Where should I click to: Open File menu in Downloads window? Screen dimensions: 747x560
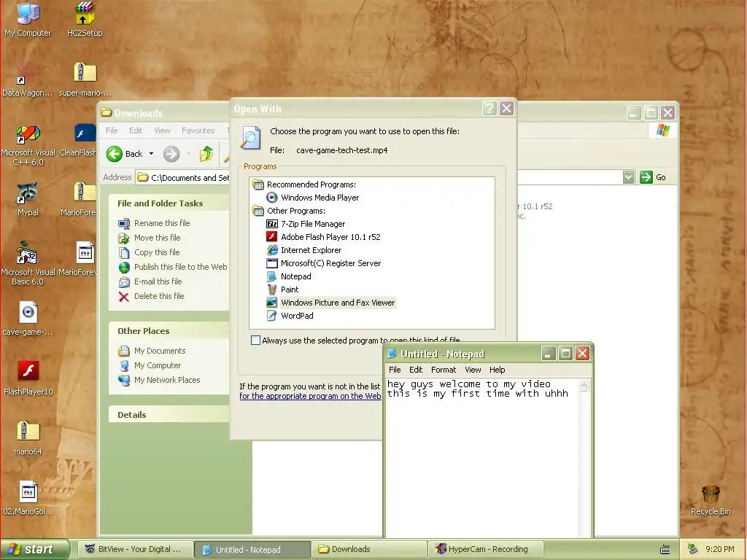112,131
